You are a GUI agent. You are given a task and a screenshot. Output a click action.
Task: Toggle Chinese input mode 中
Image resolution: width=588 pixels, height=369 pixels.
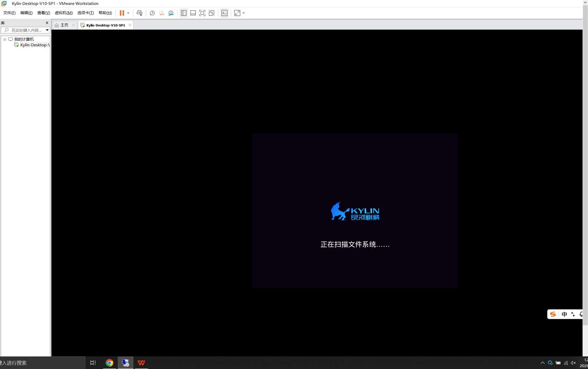(564, 314)
